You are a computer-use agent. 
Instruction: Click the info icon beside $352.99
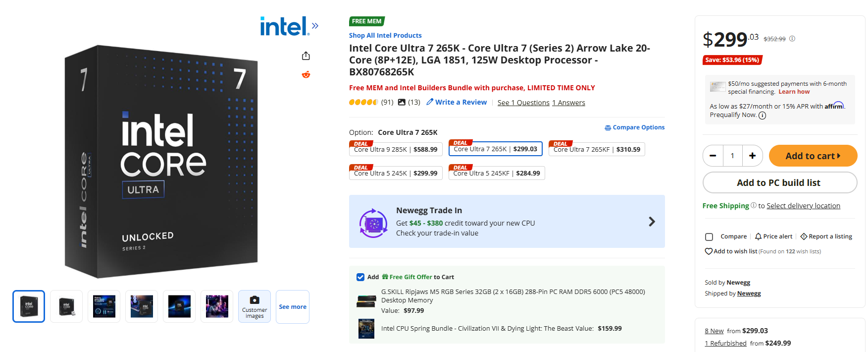click(x=792, y=38)
